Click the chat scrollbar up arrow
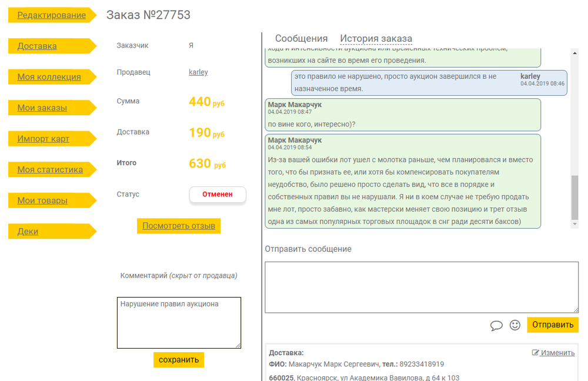 pyautogui.click(x=574, y=52)
